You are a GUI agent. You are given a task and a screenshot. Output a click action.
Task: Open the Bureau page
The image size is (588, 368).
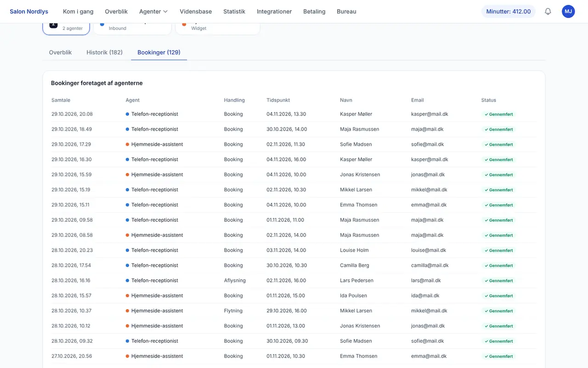point(346,11)
